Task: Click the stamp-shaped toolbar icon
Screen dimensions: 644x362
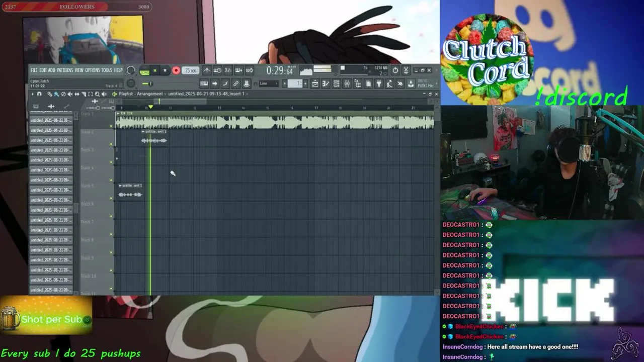Action: point(246,83)
